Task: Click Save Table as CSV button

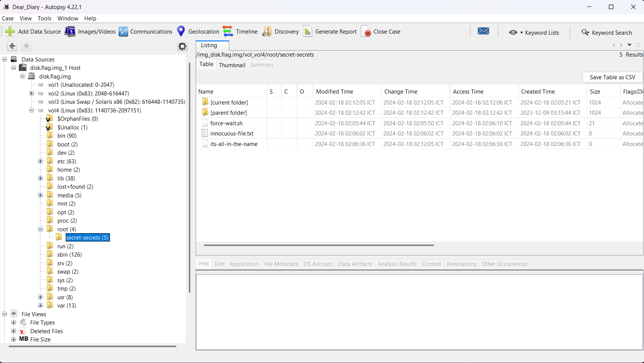Action: click(612, 77)
